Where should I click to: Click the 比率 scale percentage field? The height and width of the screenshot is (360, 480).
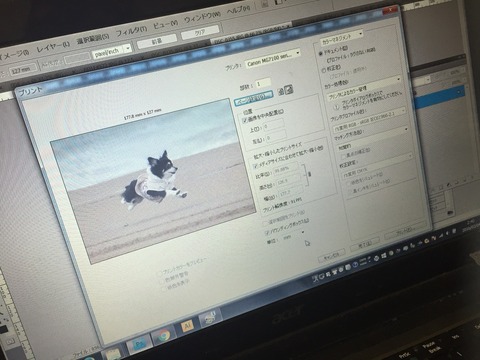coord(287,169)
